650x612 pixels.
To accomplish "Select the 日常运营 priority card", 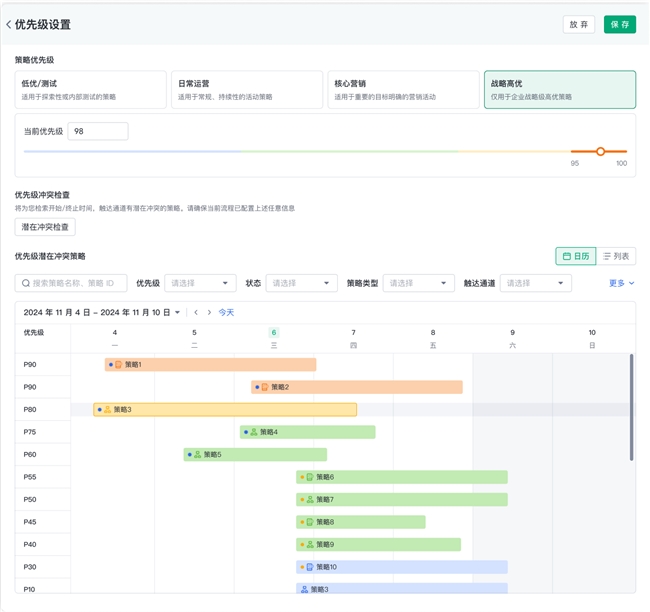I will (247, 90).
